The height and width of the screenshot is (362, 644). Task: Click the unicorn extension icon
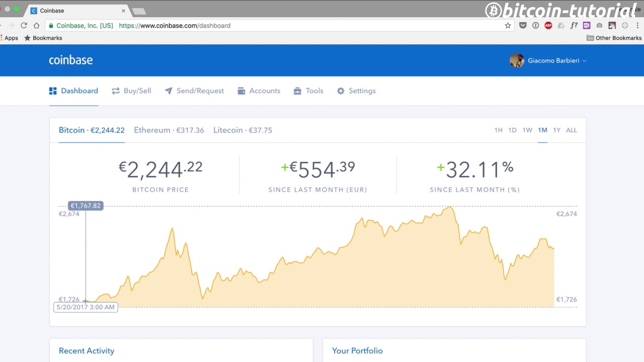pos(612,25)
